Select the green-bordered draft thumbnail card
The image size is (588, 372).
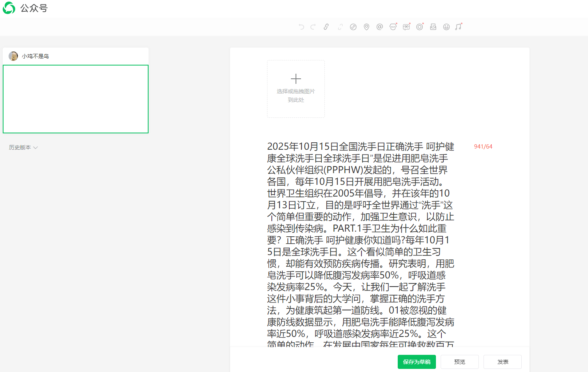point(76,99)
